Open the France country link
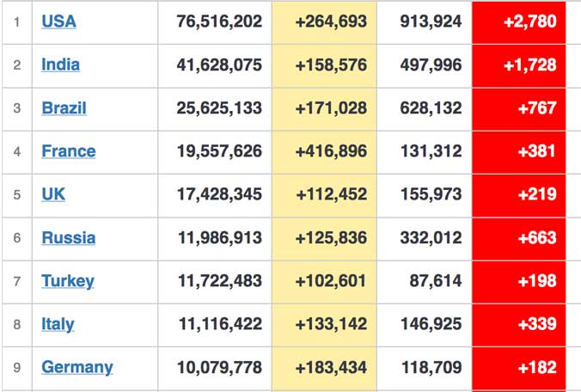The height and width of the screenshot is (392, 581). click(69, 151)
